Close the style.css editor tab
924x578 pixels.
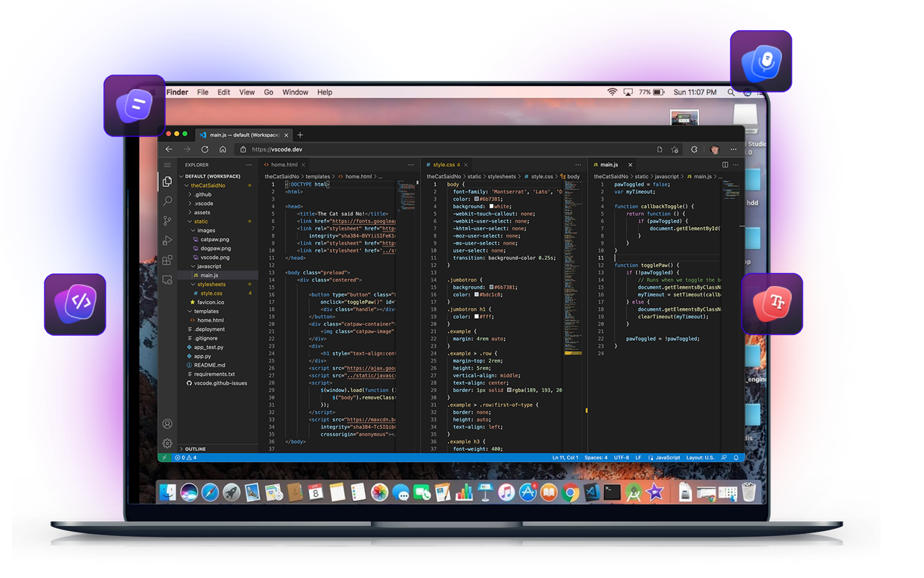click(x=466, y=165)
